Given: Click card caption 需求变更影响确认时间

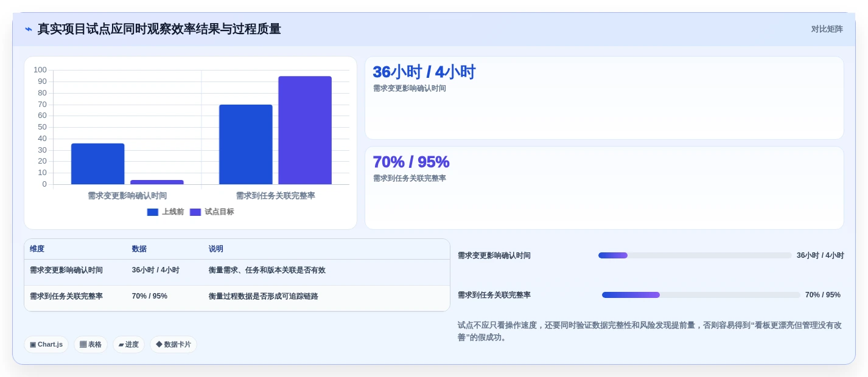Looking at the screenshot, I should [410, 88].
